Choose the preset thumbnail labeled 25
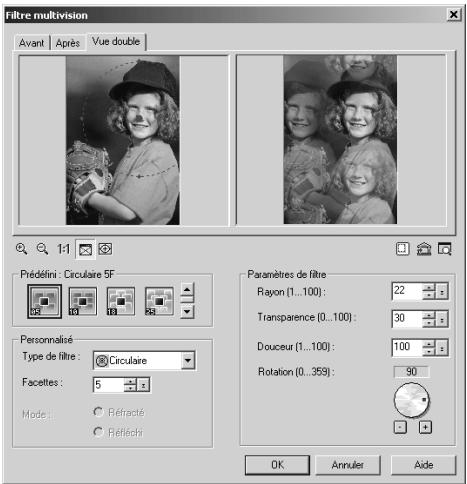 (159, 301)
